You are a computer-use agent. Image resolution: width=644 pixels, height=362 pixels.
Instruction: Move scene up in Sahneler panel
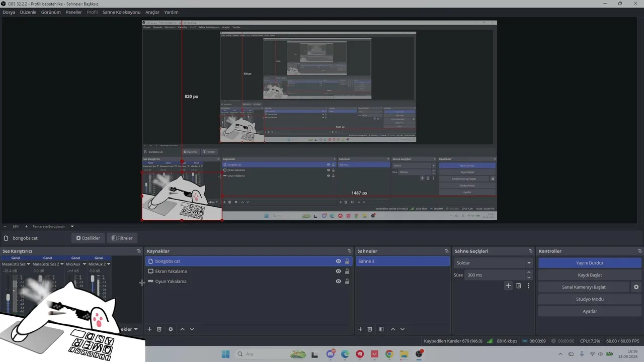pos(393,329)
